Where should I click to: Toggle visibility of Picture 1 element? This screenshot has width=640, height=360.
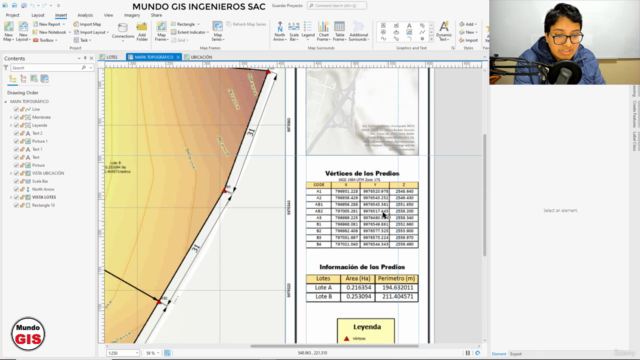[16, 141]
